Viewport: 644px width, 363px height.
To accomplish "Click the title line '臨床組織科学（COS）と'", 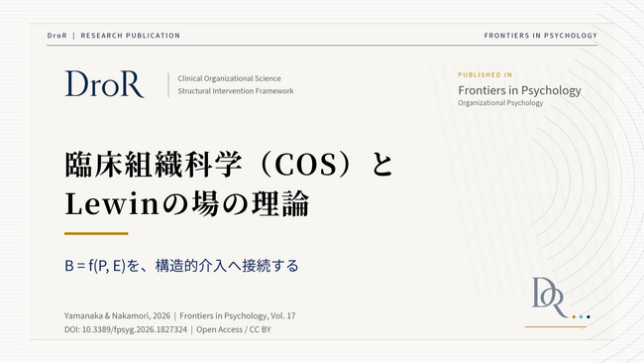I will point(229,165).
